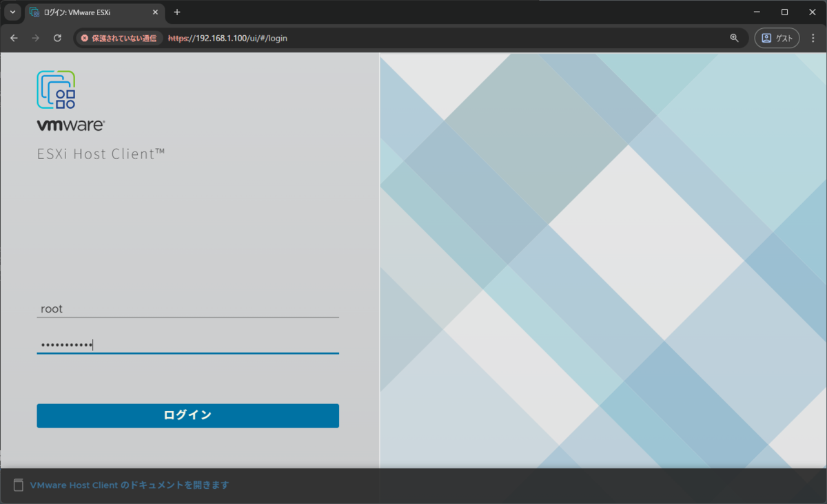
Task: Open the ゲスト profile button
Action: coord(777,38)
